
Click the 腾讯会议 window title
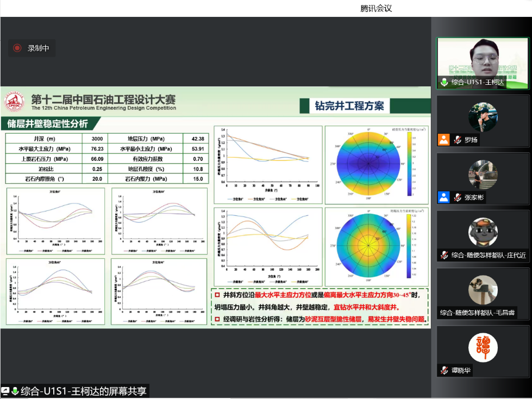[376, 8]
